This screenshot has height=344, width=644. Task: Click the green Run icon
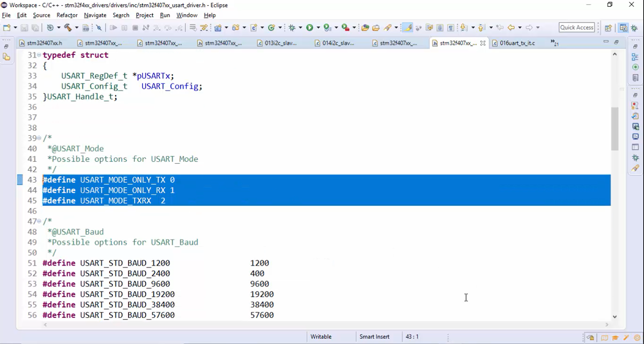point(309,28)
